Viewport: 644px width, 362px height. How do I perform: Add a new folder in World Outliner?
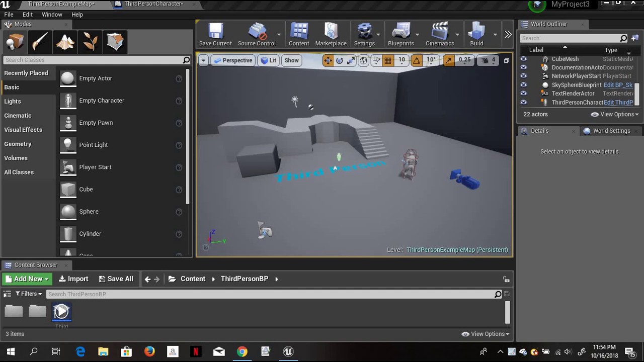634,38
